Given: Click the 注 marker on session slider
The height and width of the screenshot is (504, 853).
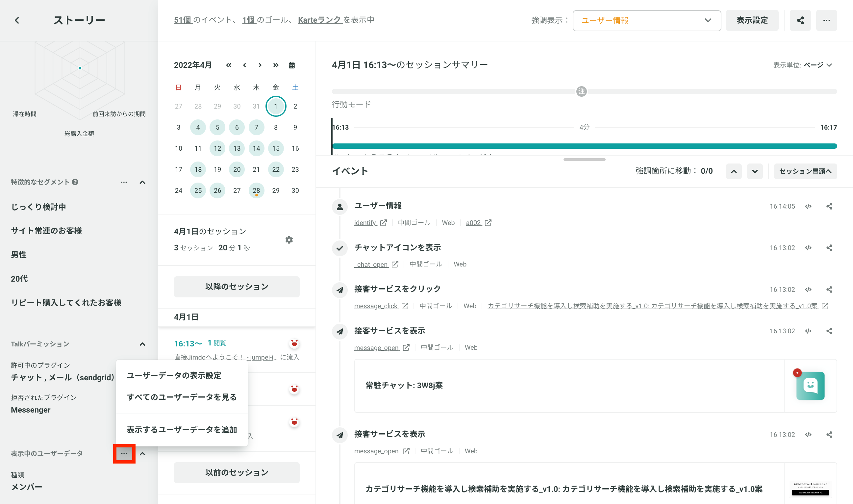Looking at the screenshot, I should click(581, 91).
